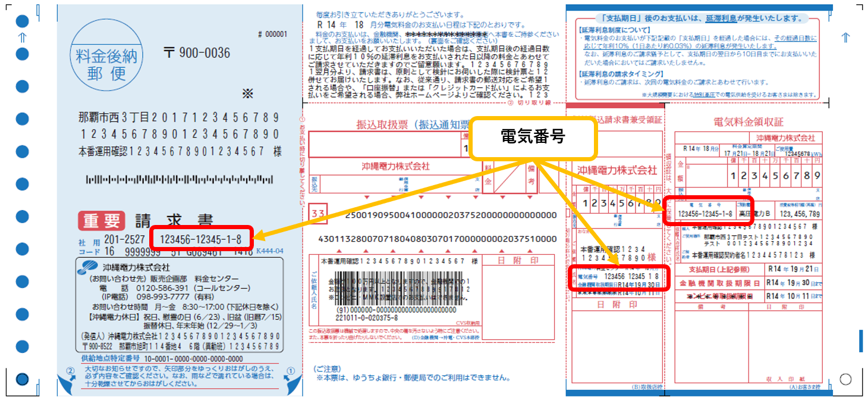Click the highlighted 電気番号 box on the 電気料金領収証
The width and height of the screenshot is (868, 397).
click(707, 210)
